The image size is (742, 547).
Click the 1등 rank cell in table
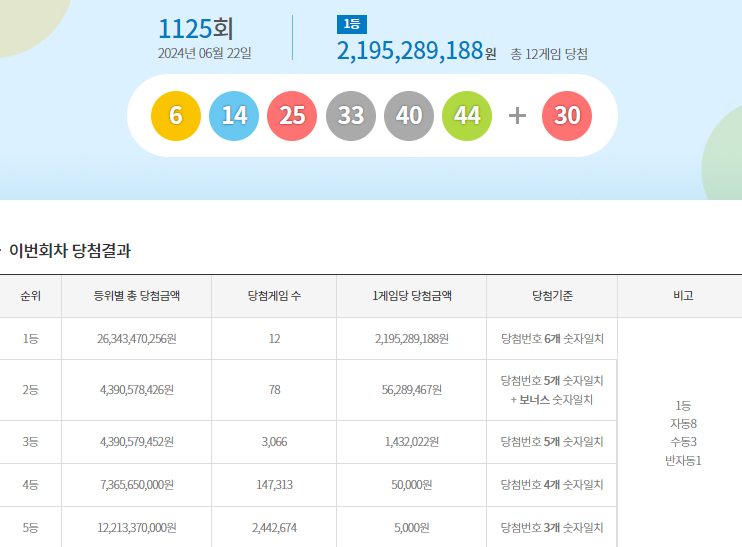30,339
